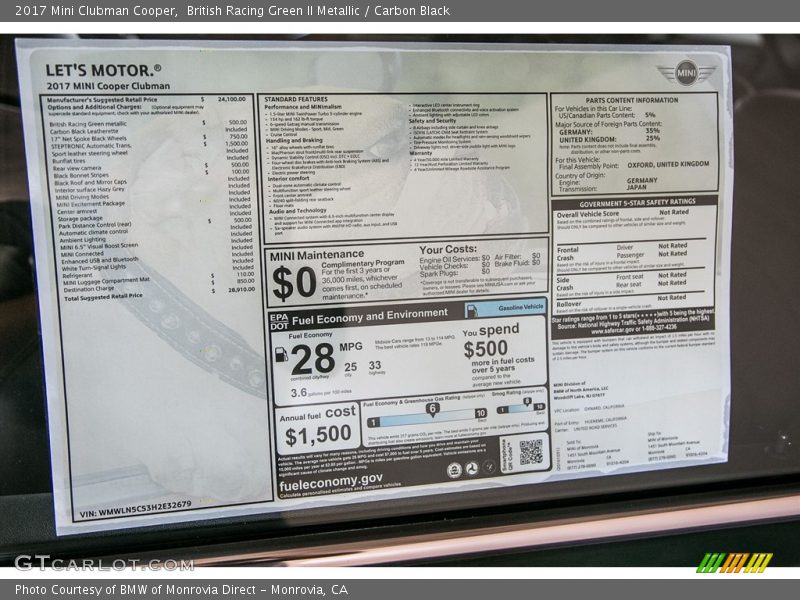Click the LET'S MOTOR heading
Screen dimensions: 800x600
(x=103, y=70)
